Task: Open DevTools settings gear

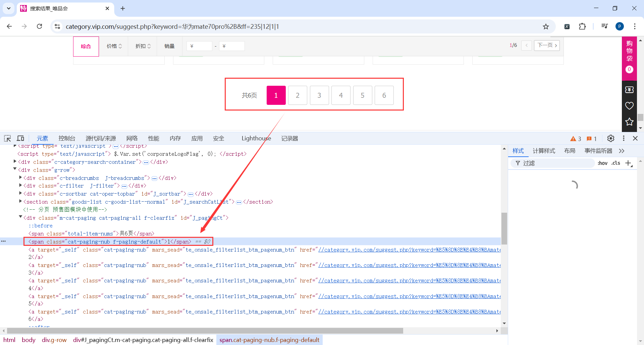Action: pos(611,138)
